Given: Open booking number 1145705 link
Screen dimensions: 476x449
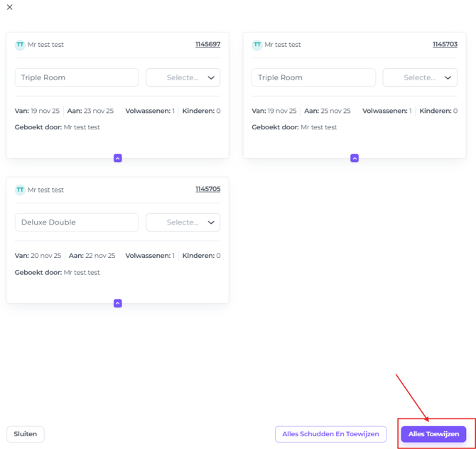Looking at the screenshot, I should (x=207, y=190).
